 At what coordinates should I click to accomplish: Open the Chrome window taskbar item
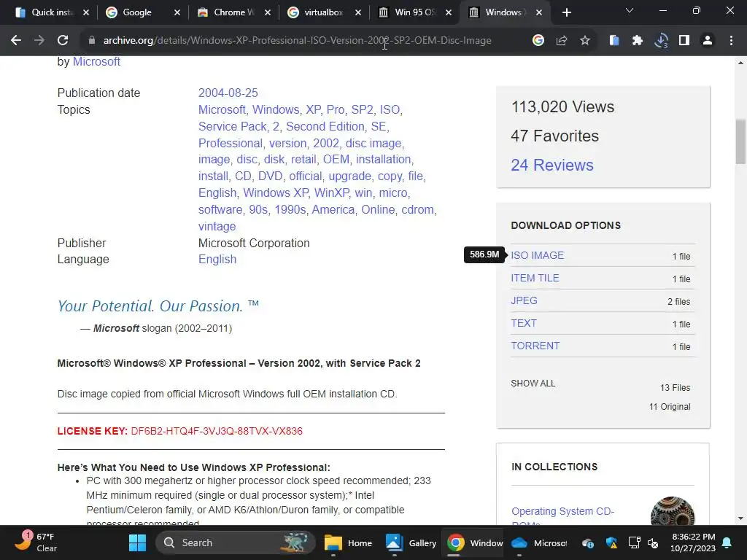pyautogui.click(x=474, y=542)
